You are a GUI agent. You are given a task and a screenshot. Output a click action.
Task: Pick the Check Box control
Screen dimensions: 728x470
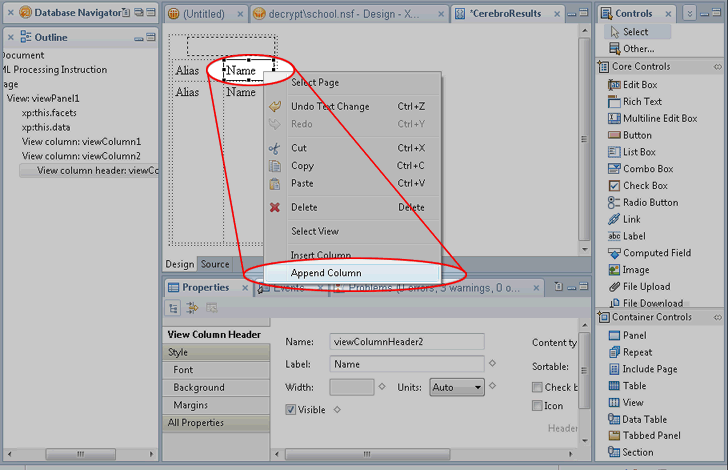click(x=637, y=186)
